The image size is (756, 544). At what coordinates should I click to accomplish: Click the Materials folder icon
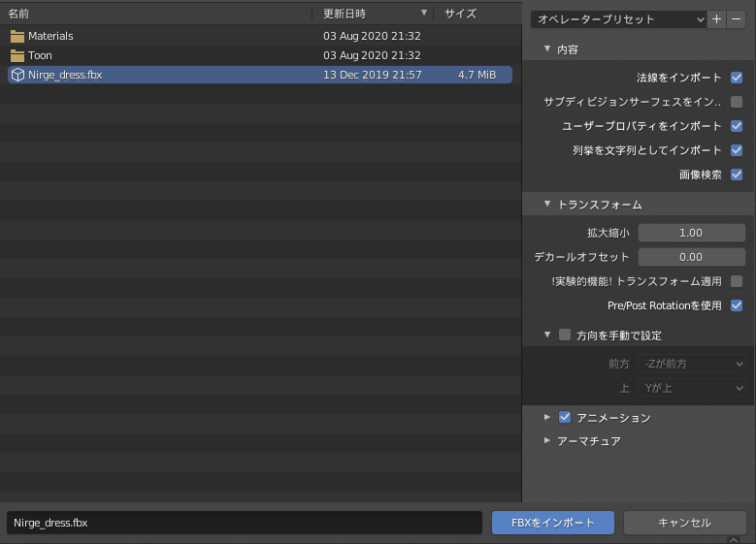(x=17, y=36)
